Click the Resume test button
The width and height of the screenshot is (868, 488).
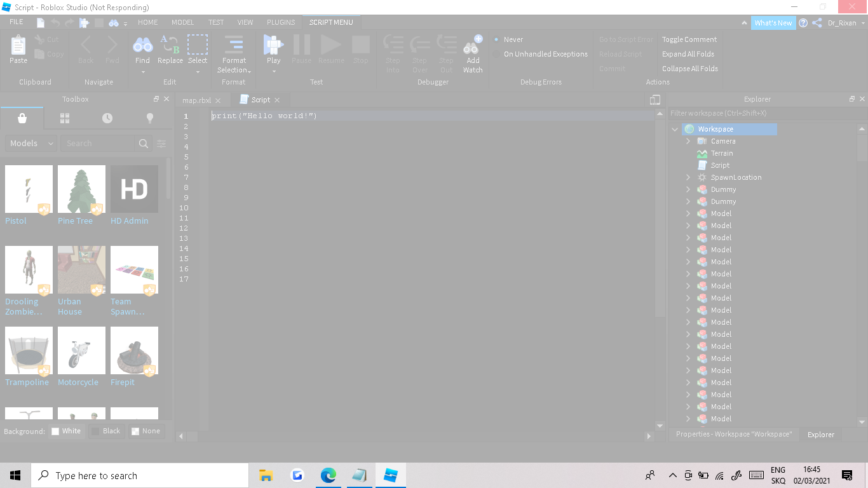pos(330,45)
